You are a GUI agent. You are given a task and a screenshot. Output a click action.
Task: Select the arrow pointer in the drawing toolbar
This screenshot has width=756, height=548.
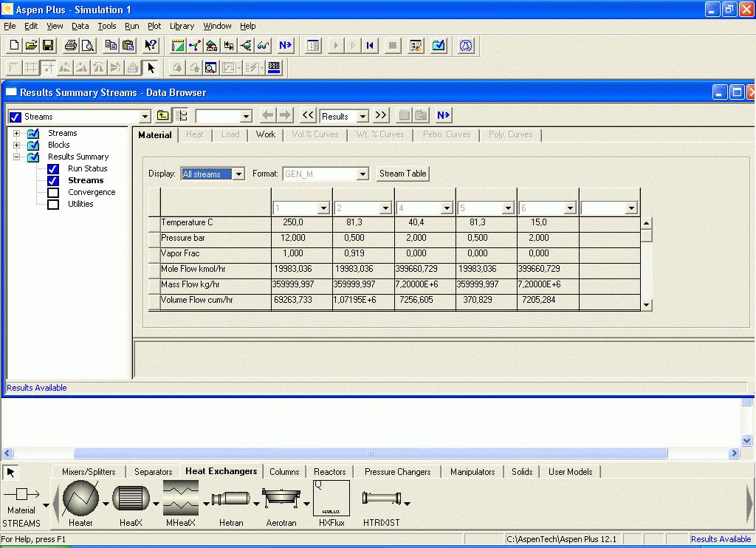click(151, 67)
